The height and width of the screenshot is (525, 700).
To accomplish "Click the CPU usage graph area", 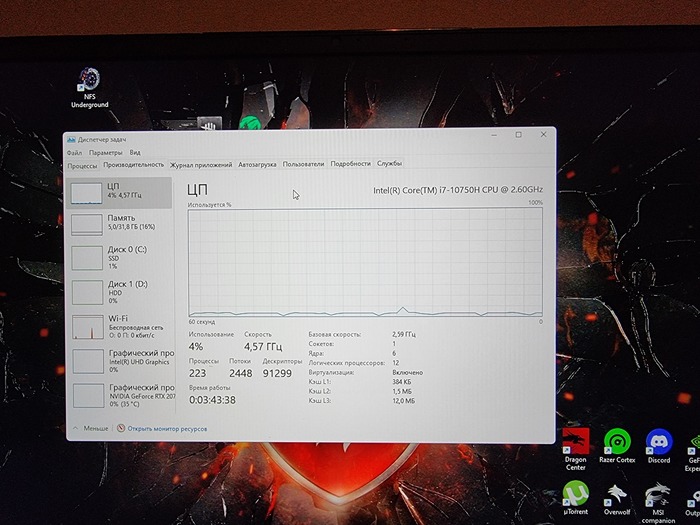I will point(365,262).
